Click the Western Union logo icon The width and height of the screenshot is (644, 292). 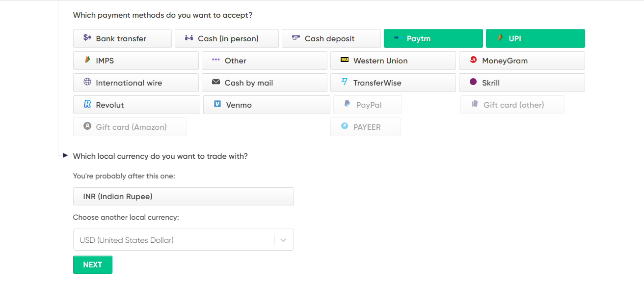345,60
